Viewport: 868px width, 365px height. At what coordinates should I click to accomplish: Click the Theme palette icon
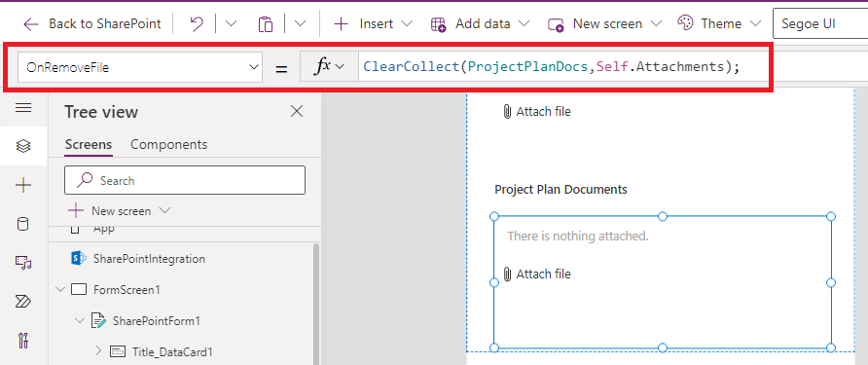tap(685, 23)
